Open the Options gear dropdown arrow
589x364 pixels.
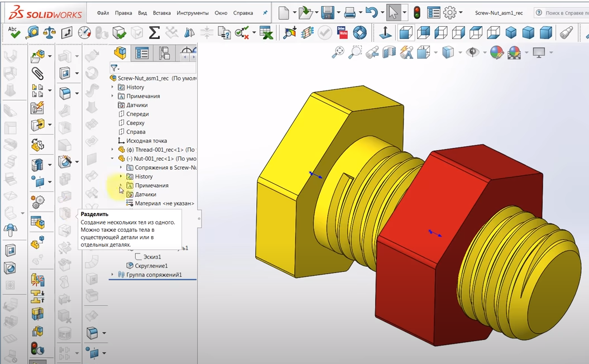tap(461, 13)
